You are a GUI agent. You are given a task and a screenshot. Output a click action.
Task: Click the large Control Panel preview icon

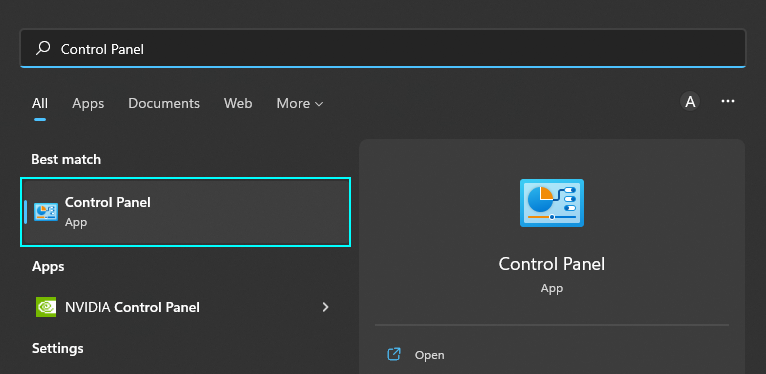pos(552,203)
